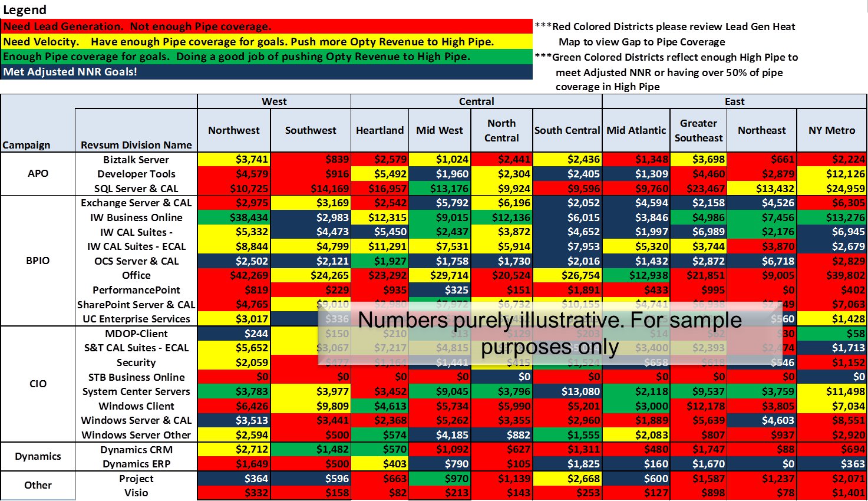This screenshot has height=501, width=868.
Task: Click the 'UC Enterprise Services' row label
Action: [x=136, y=319]
